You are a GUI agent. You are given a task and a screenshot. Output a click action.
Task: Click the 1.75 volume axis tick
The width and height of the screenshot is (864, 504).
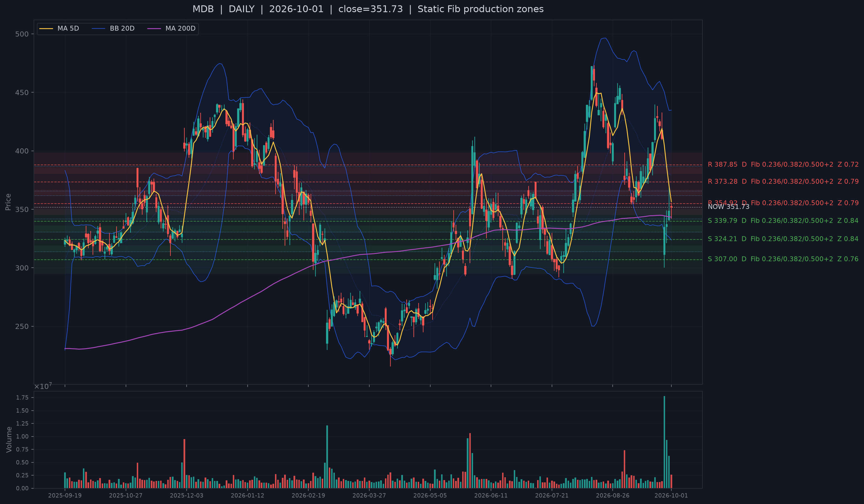pyautogui.click(x=23, y=398)
